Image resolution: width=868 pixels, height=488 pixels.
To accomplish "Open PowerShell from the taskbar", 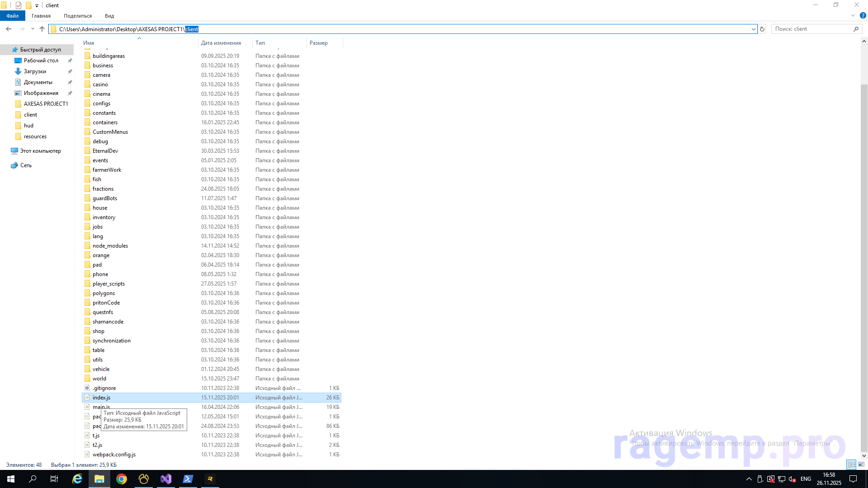I will tap(188, 479).
